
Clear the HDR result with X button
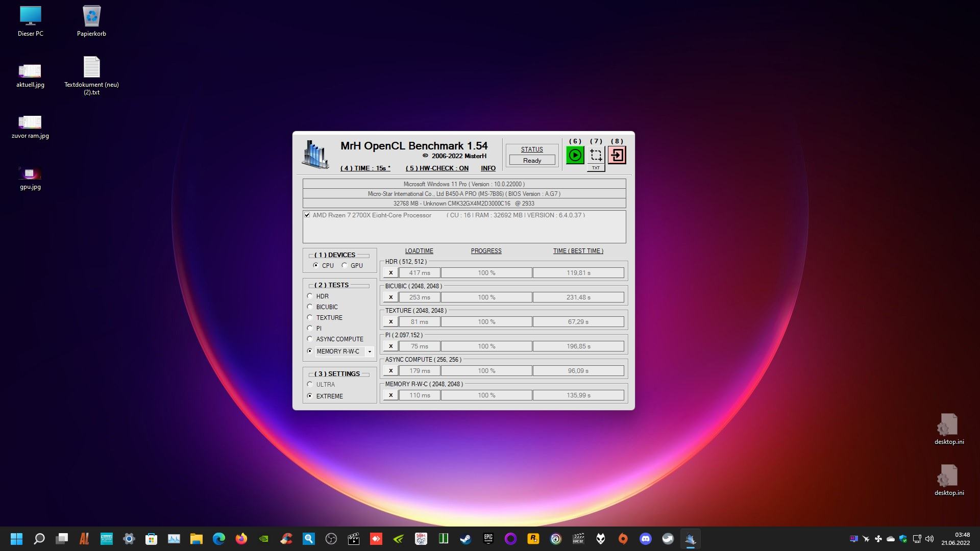(390, 273)
